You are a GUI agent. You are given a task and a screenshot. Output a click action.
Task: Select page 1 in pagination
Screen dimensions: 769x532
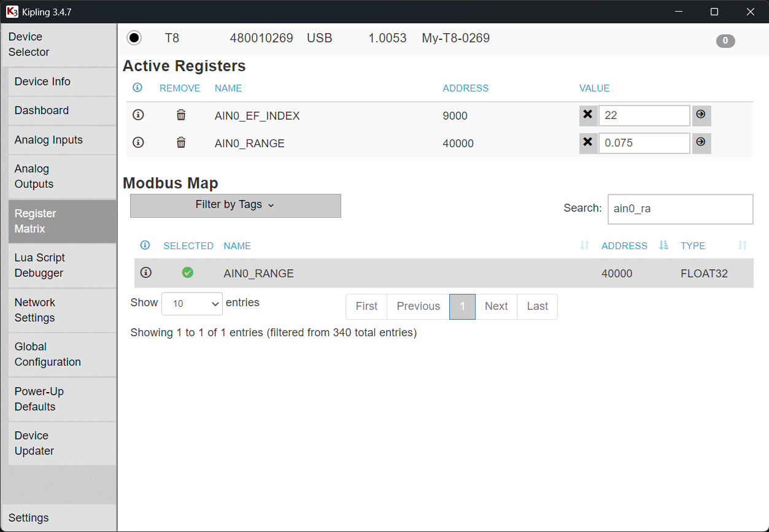click(x=463, y=306)
